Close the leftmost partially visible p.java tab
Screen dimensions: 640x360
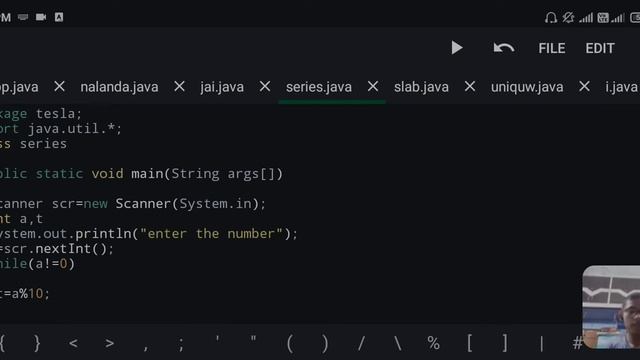pos(60,87)
